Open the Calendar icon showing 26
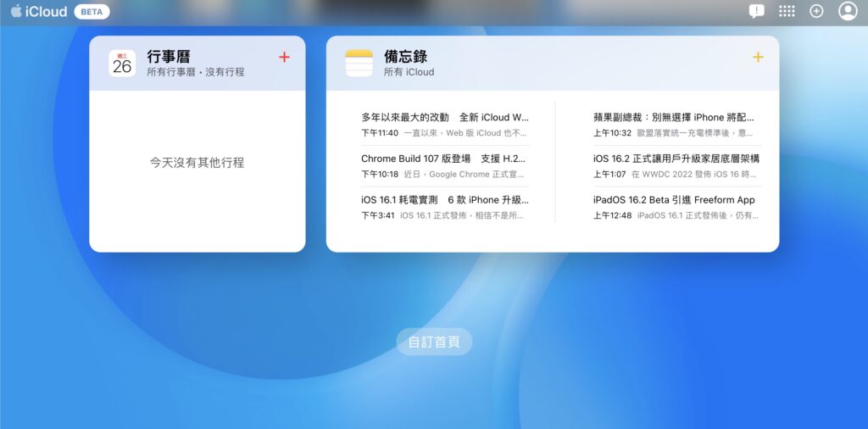868x429 pixels. [122, 64]
